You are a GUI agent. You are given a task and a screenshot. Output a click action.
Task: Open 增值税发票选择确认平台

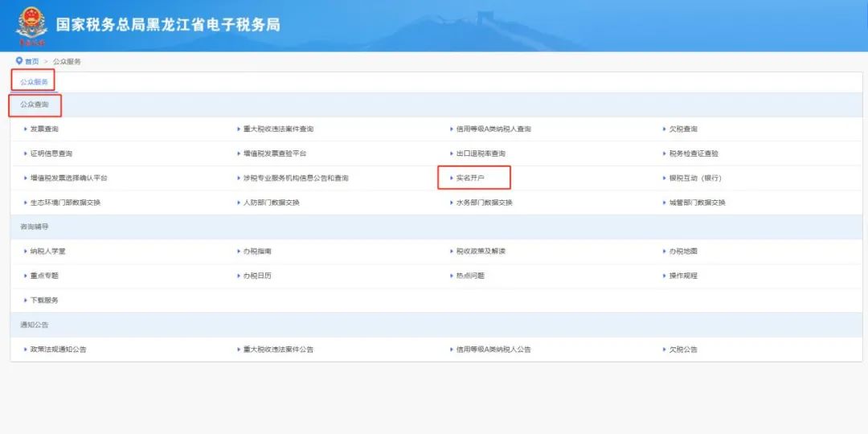pyautogui.click(x=69, y=178)
